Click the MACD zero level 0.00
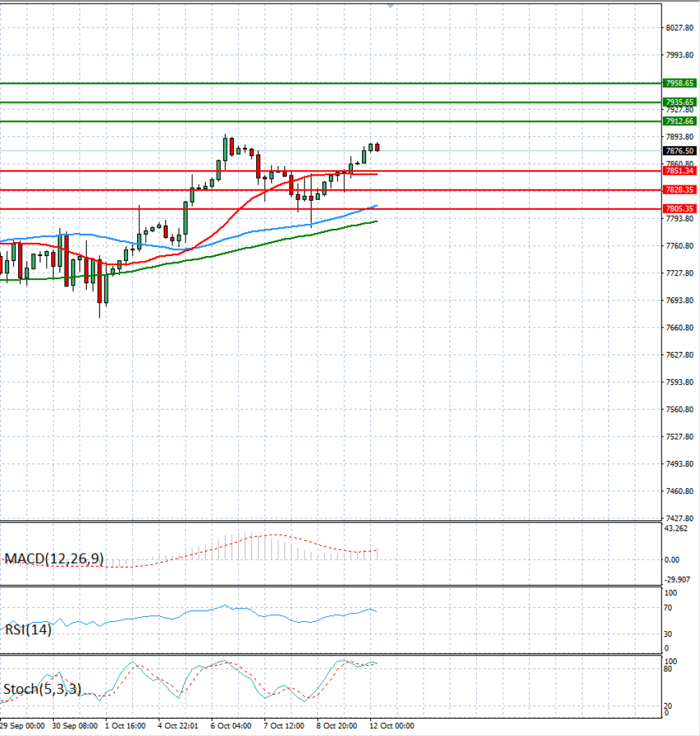Screen dimensions: 700x736 point(672,560)
